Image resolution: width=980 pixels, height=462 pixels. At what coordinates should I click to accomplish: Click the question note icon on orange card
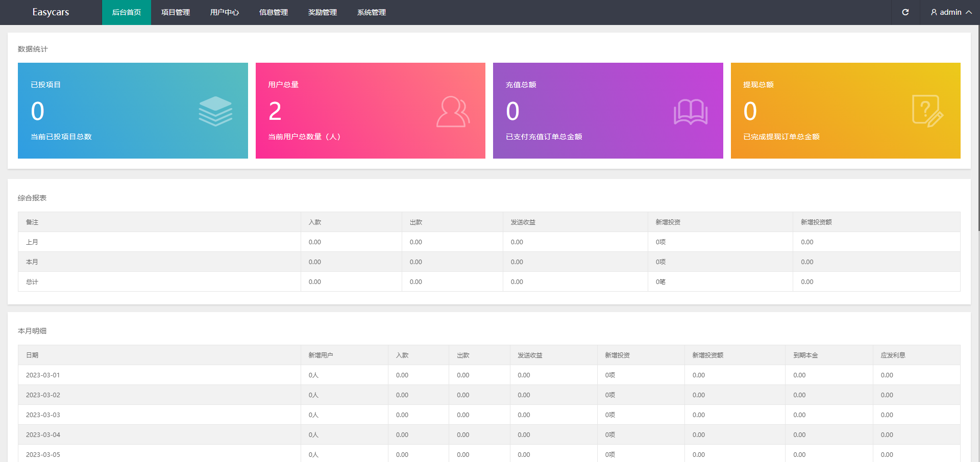coord(927,111)
